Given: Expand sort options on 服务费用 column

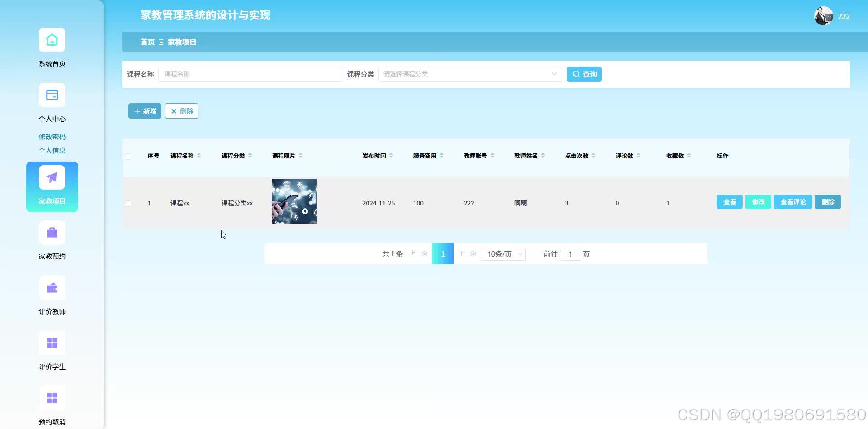Looking at the screenshot, I should (x=442, y=155).
